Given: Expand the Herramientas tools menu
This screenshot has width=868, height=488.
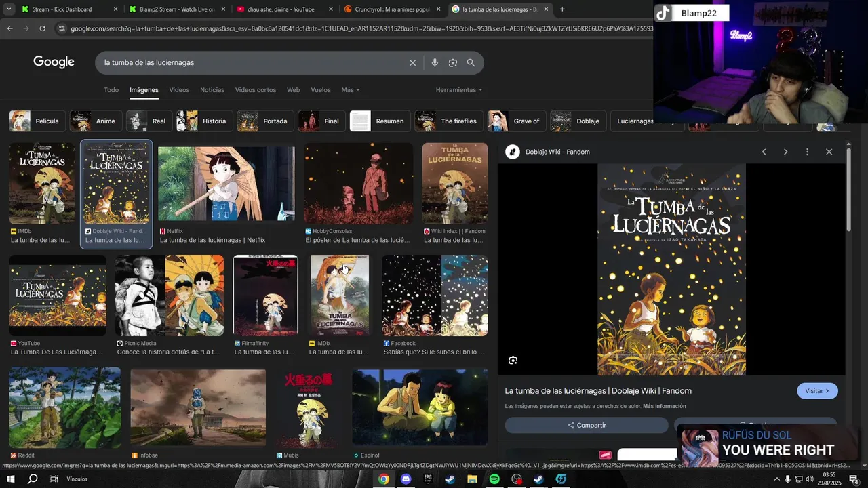Looking at the screenshot, I should [x=459, y=90].
